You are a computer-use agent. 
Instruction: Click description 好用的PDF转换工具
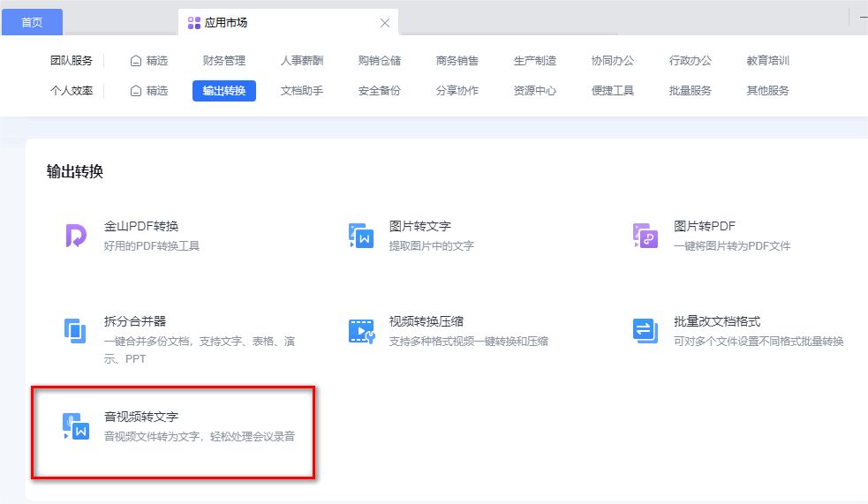point(152,245)
